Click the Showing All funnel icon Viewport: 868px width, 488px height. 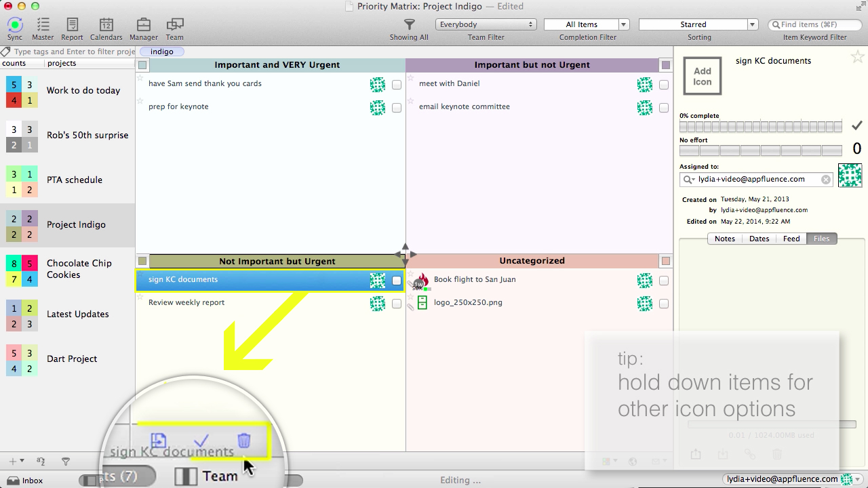click(409, 25)
